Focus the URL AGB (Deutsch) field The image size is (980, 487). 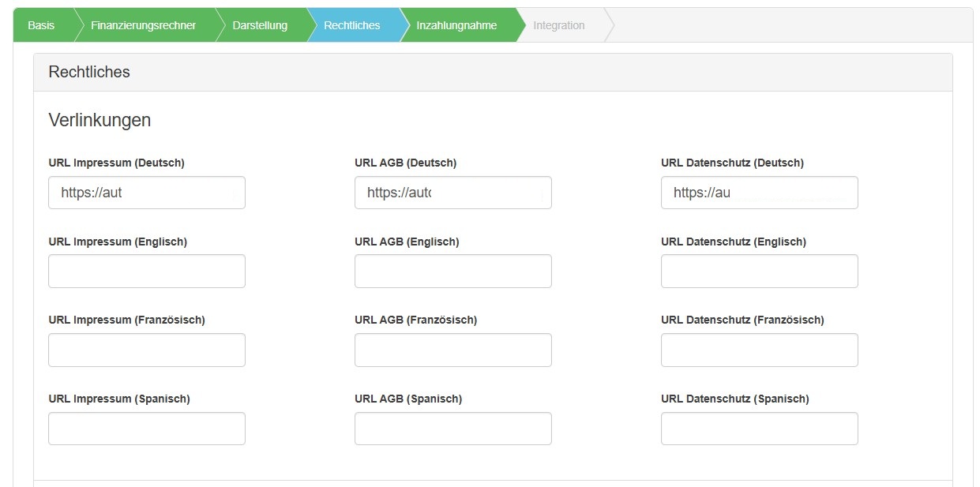(452, 193)
